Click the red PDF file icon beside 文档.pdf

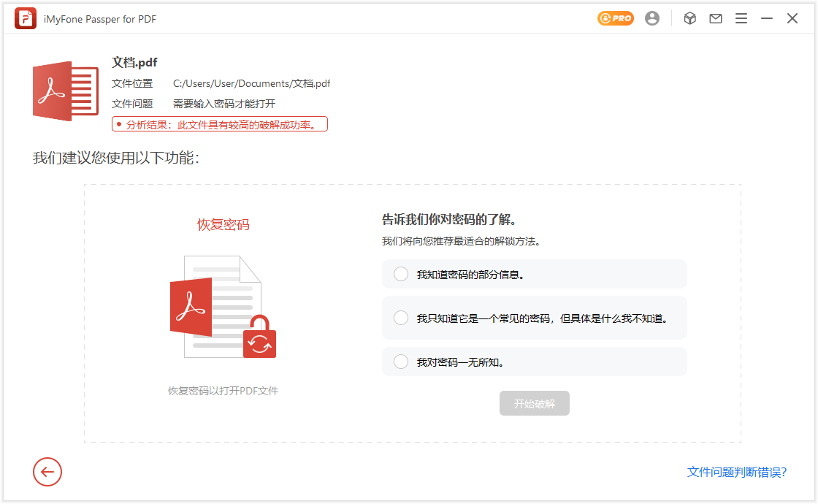coord(66,91)
